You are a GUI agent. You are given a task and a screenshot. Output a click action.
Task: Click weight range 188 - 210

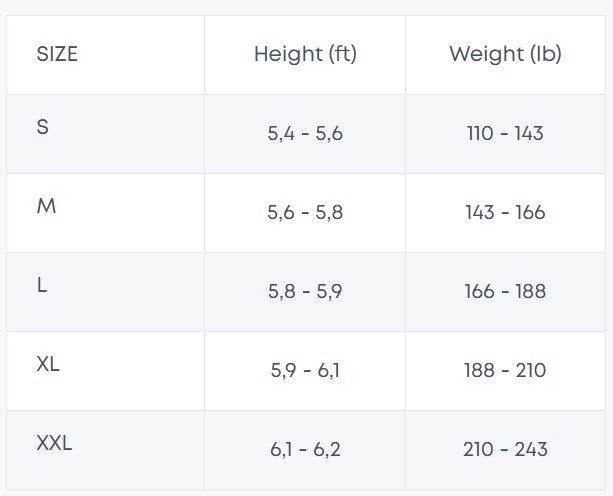click(x=505, y=370)
